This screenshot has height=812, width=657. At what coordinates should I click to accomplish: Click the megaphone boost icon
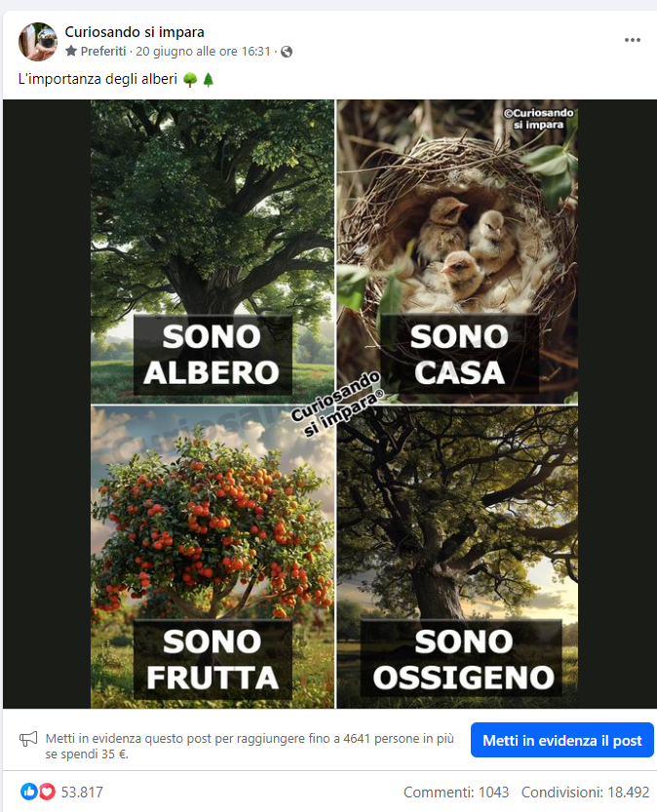tap(28, 739)
